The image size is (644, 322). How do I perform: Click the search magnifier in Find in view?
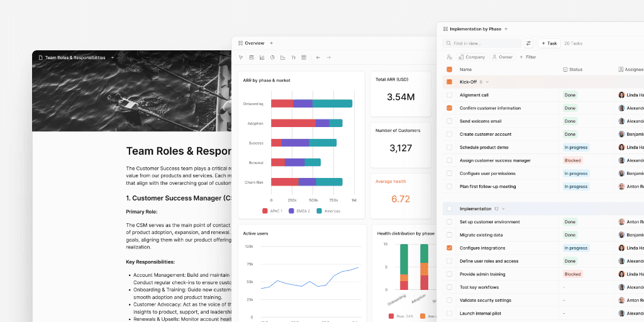pyautogui.click(x=448, y=43)
